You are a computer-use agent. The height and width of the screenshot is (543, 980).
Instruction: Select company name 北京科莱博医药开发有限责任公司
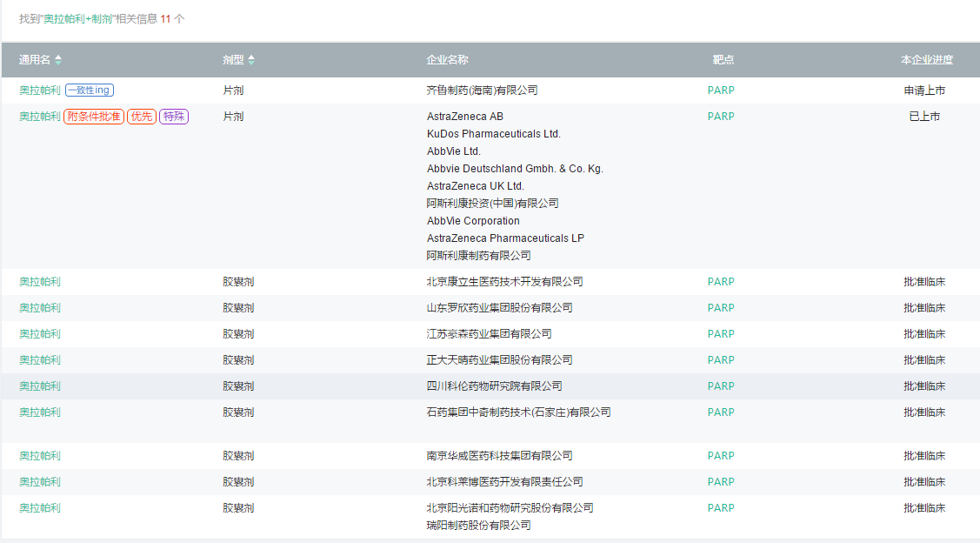click(504, 482)
